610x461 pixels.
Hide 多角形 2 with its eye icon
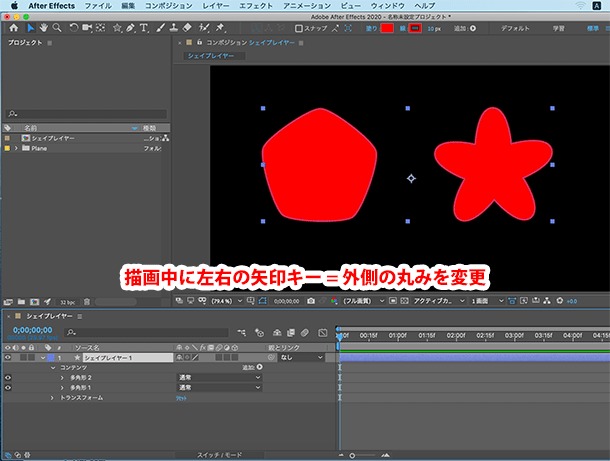click(x=7, y=378)
